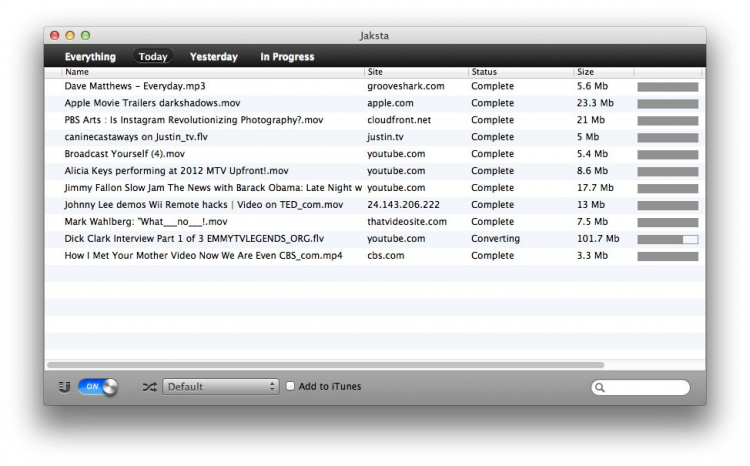Show the In Progress tab
The image size is (750, 466).
287,56
